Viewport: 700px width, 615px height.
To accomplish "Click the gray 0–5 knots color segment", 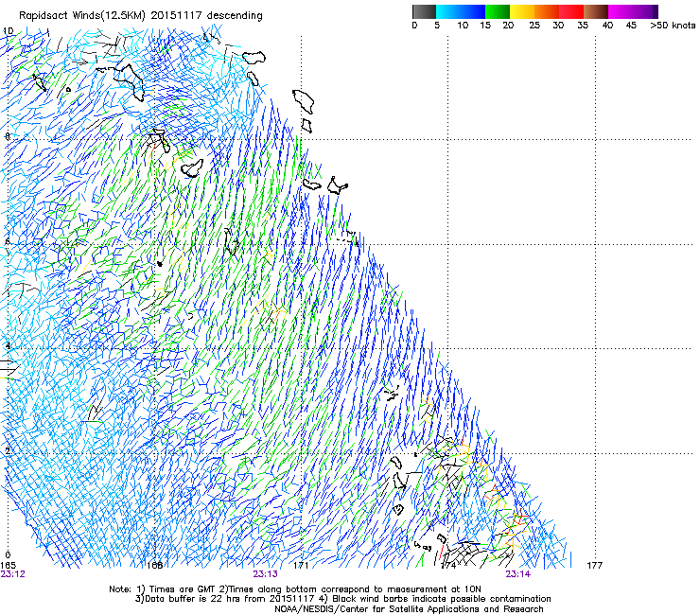I will tap(424, 11).
